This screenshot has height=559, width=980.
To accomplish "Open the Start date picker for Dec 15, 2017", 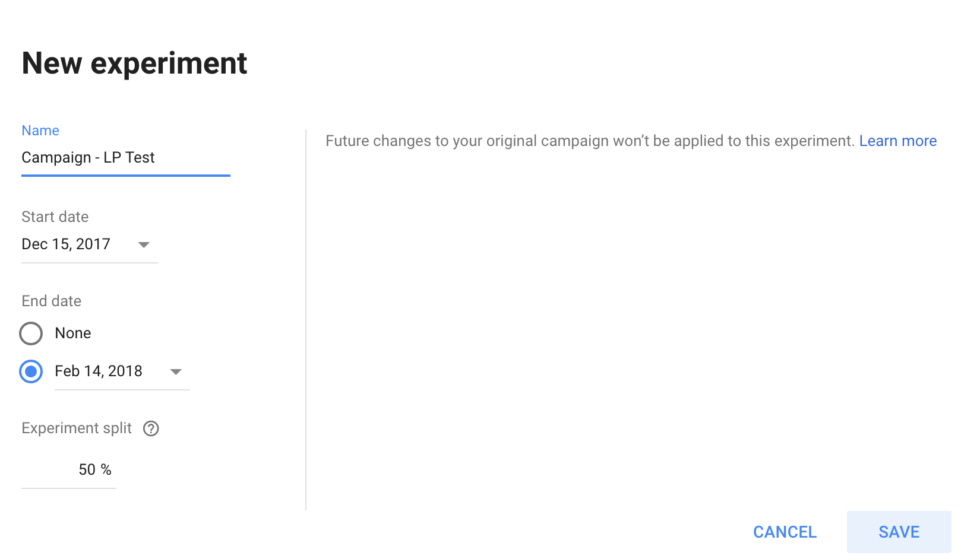I will point(144,244).
